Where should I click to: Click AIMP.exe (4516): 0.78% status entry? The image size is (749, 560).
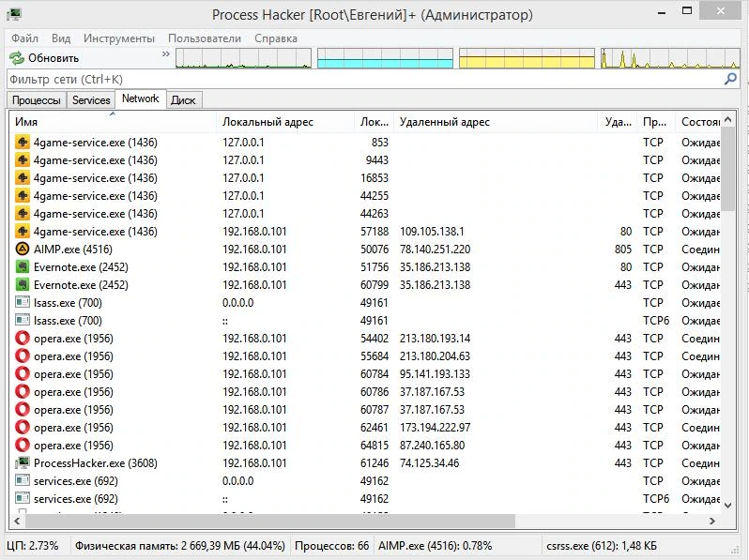[436, 546]
